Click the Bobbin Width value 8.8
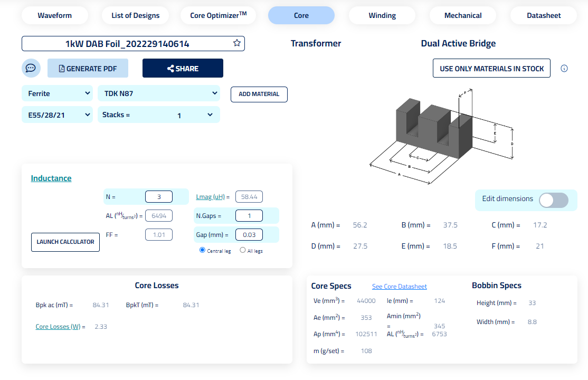The width and height of the screenshot is (588, 380). 532,322
